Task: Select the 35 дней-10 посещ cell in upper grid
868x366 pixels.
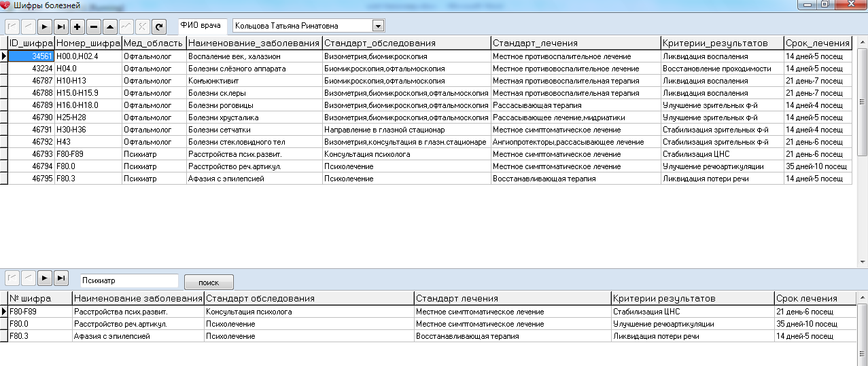Action: [818, 166]
